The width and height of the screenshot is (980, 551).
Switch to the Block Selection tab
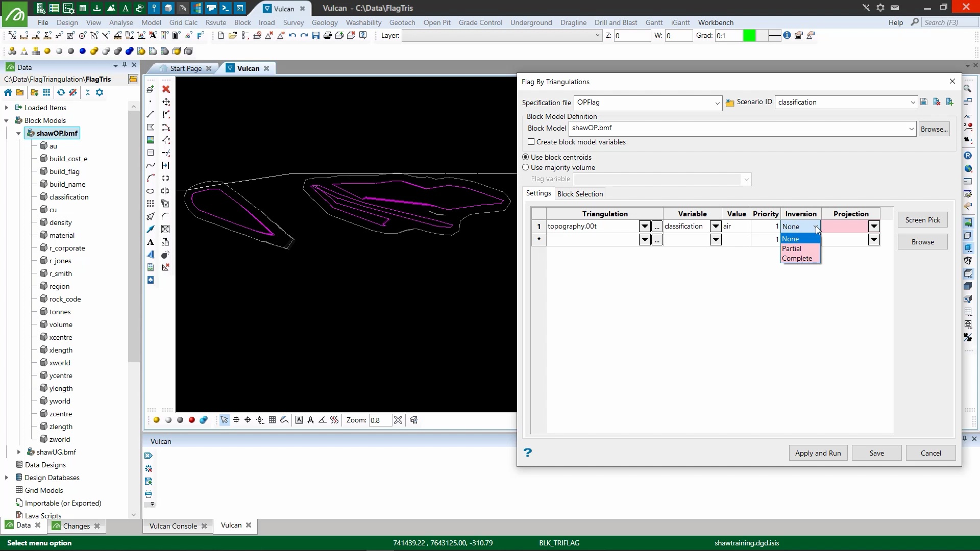tap(580, 194)
